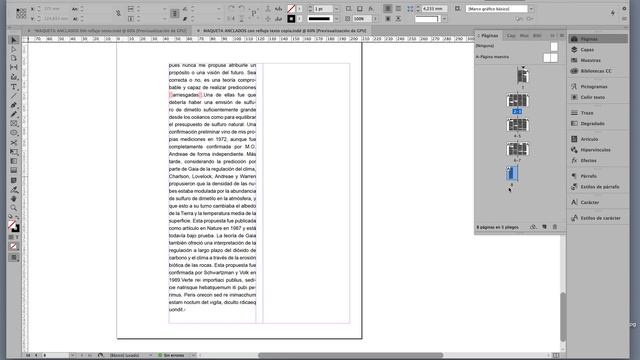Click the quick apply lightning icon
Image resolution: width=640 pixels, height=360 pixels.
613,13
